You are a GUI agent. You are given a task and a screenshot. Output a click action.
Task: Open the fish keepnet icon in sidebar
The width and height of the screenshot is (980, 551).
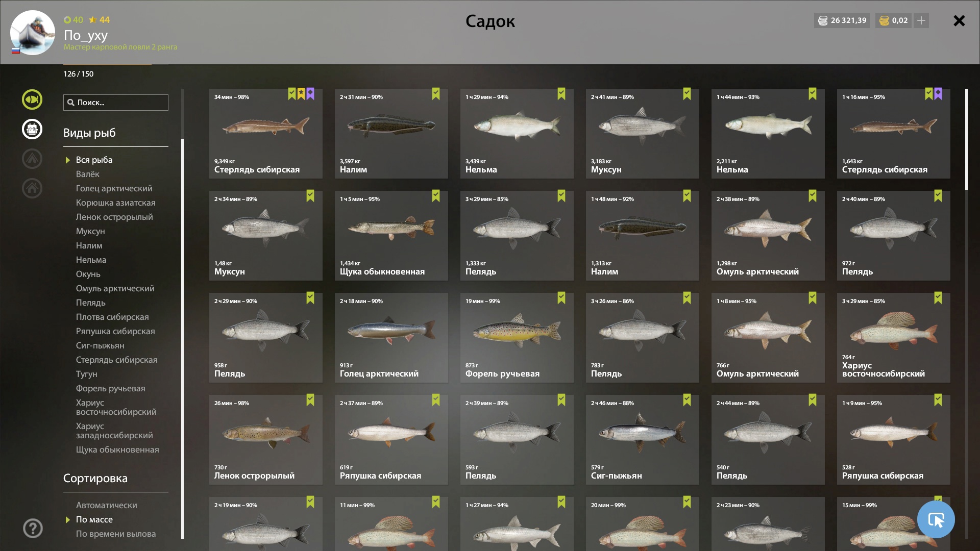[32, 99]
